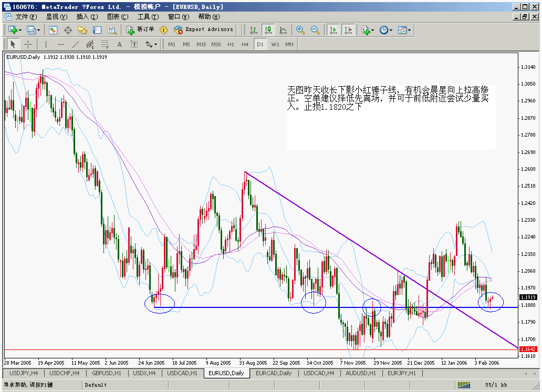
Task: Select the text A tool
Action: (119, 44)
